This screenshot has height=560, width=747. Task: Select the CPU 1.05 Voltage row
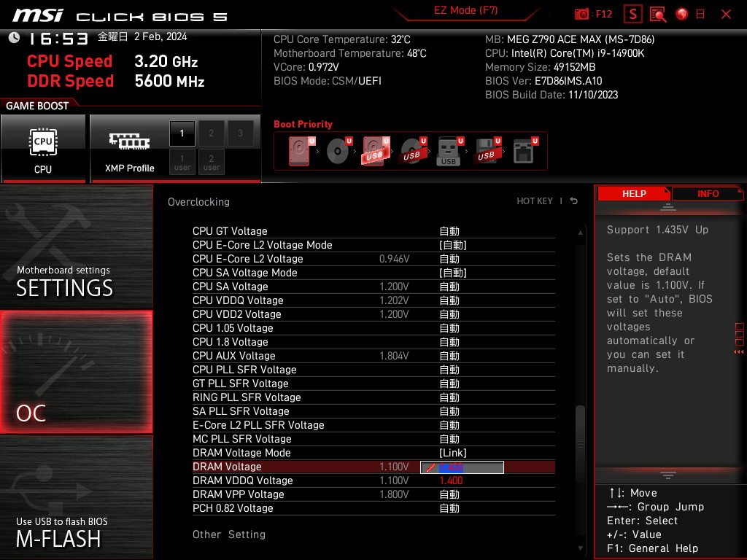pyautogui.click(x=373, y=328)
